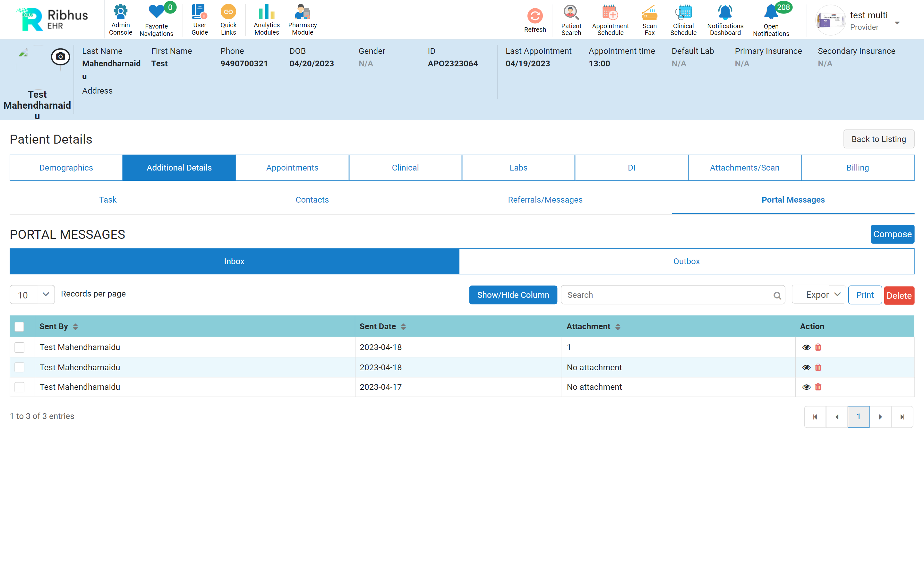Screen dimensions: 924x577
Task: View the first message using the eye icon
Action: 806,347
